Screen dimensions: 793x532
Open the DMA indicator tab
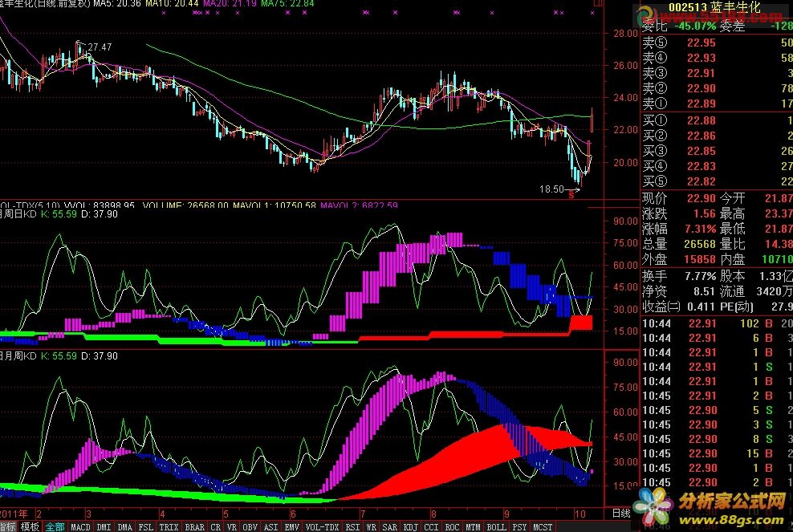(125, 526)
